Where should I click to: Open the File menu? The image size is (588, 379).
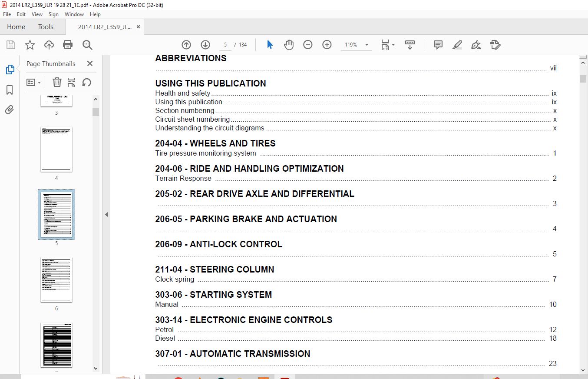coord(7,14)
